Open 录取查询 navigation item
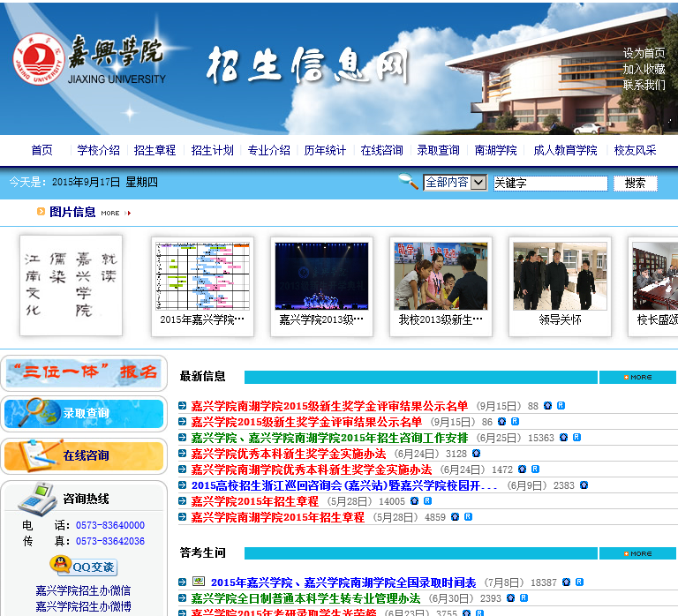 [438, 150]
